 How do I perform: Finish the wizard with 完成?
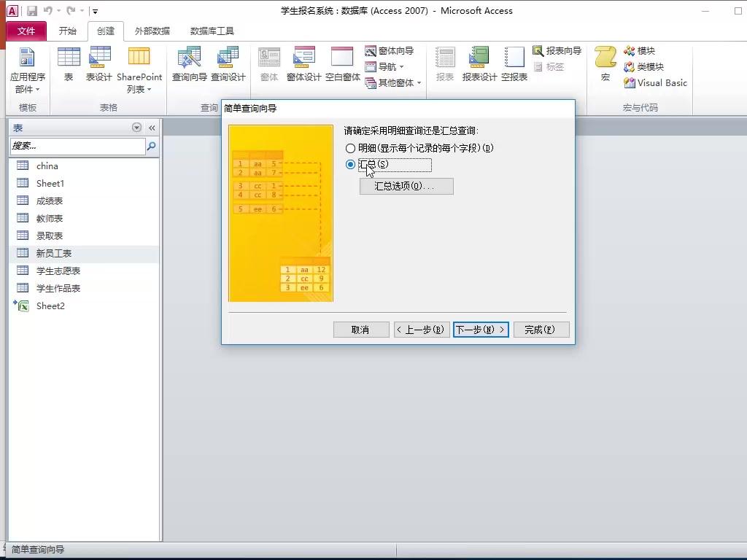pyautogui.click(x=541, y=330)
